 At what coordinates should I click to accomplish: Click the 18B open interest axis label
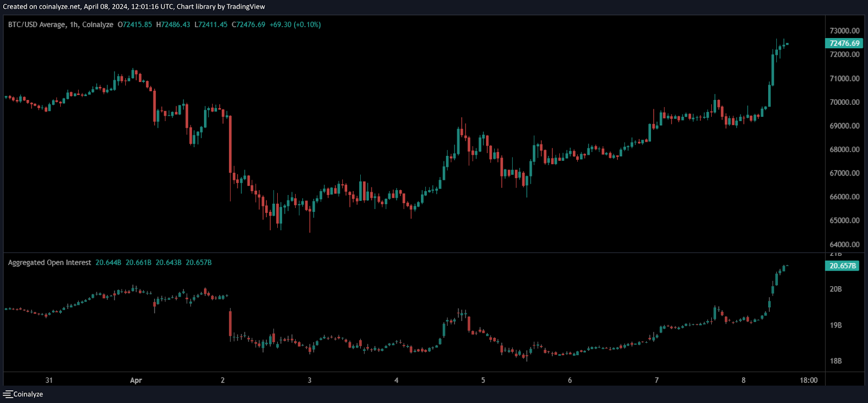[836, 361]
